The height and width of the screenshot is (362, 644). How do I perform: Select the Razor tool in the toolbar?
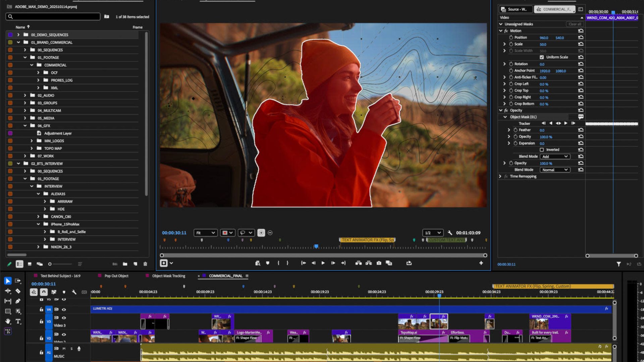click(18, 291)
